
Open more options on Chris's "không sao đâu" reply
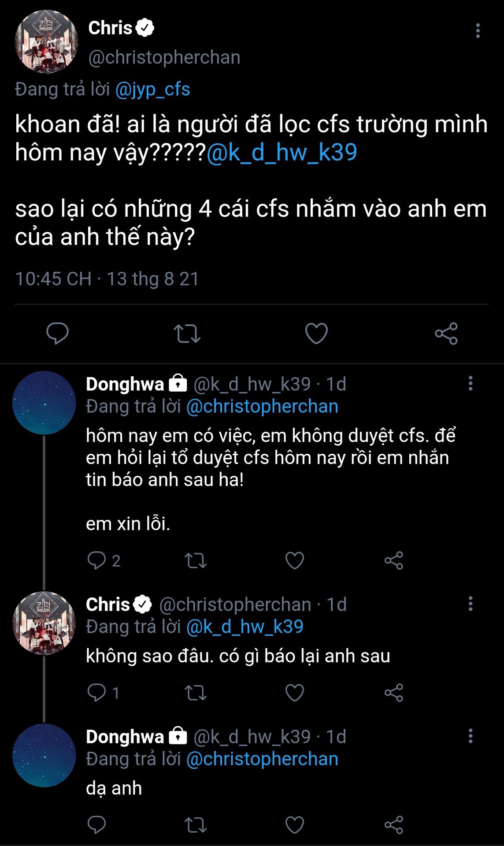pos(471,604)
